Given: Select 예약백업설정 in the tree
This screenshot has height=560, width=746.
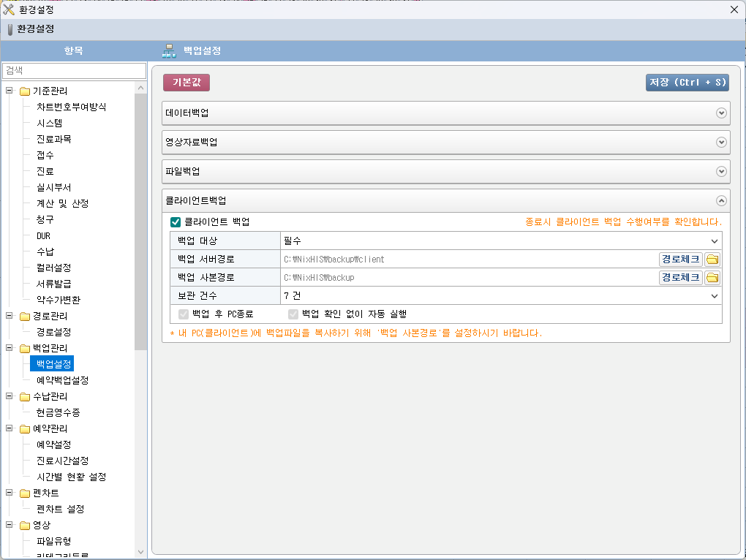Looking at the screenshot, I should point(62,380).
